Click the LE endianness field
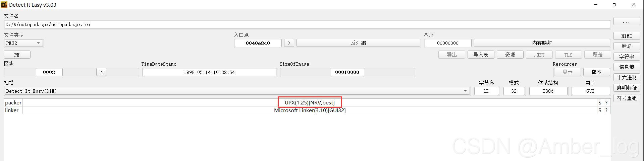The image size is (644, 161). 486,91
